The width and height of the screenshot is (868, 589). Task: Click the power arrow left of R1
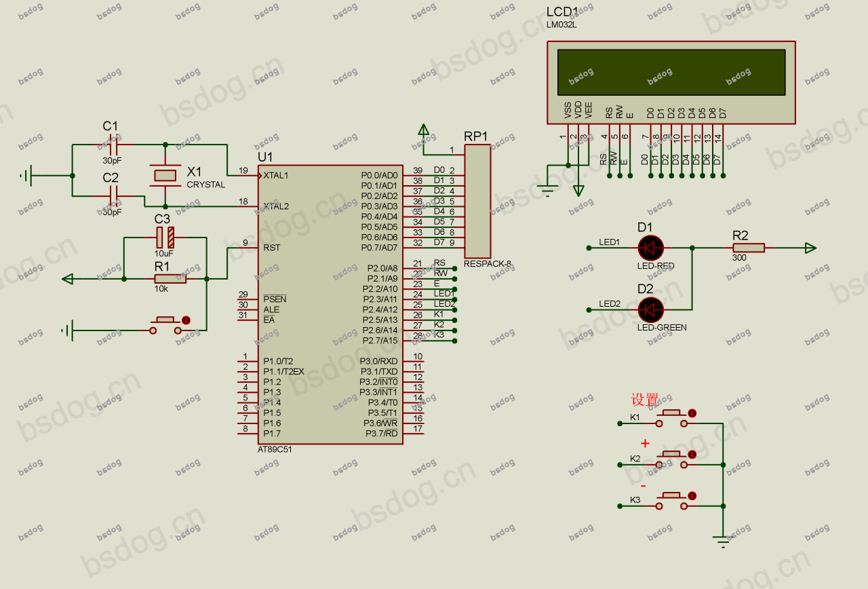point(68,278)
